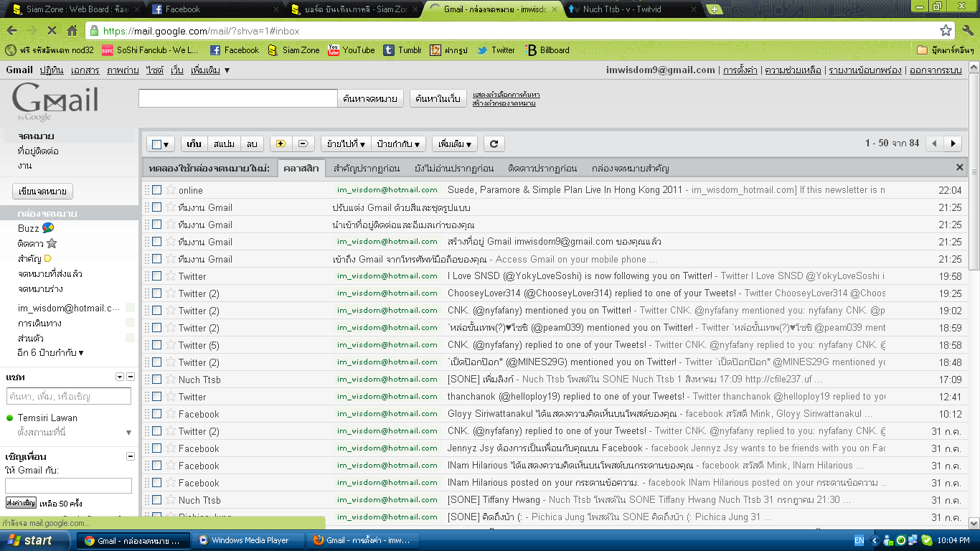Open the chat options dropdown beside "แชท"
Viewport: 980px width, 551px height.
120,377
